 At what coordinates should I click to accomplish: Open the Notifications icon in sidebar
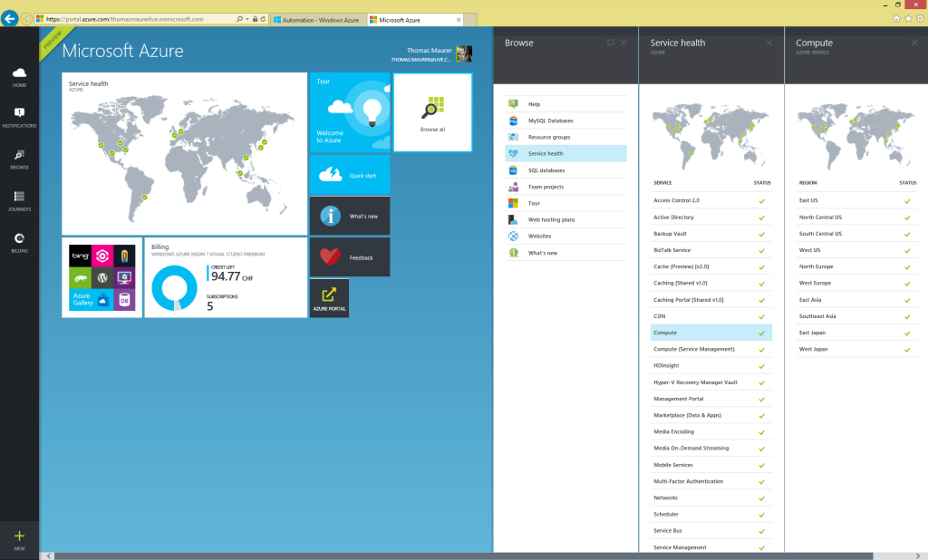tap(20, 113)
